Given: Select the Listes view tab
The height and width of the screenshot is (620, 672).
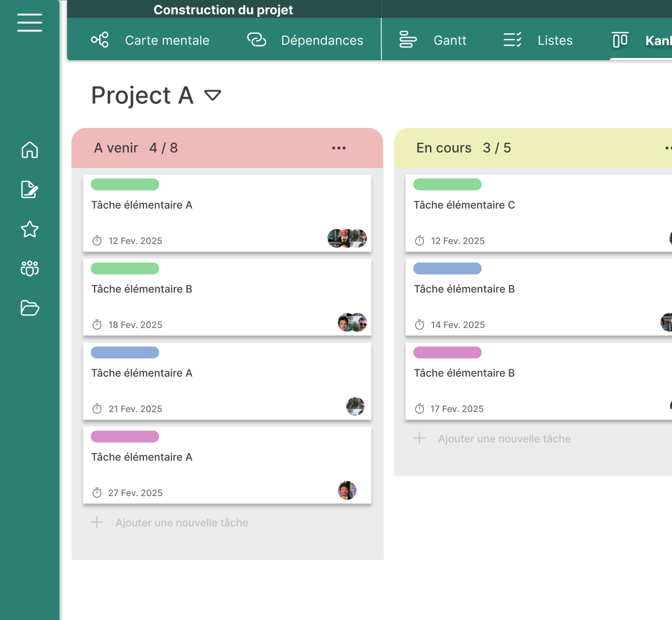Looking at the screenshot, I should coord(538,40).
